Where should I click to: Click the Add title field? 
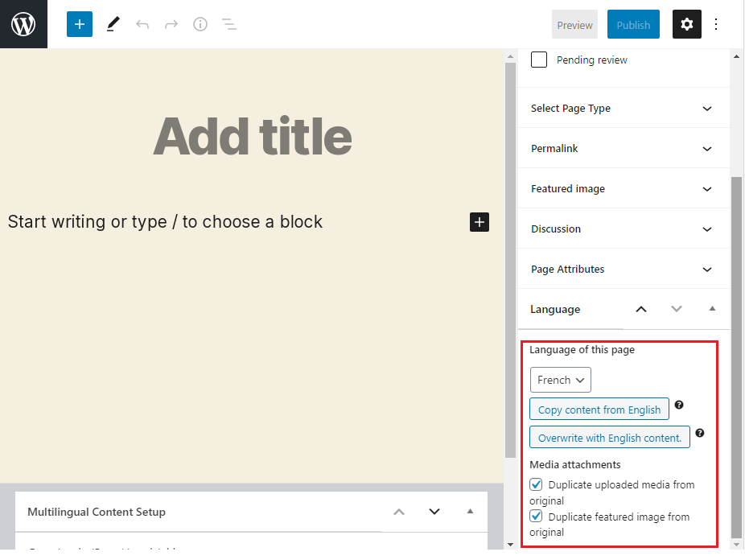point(253,137)
